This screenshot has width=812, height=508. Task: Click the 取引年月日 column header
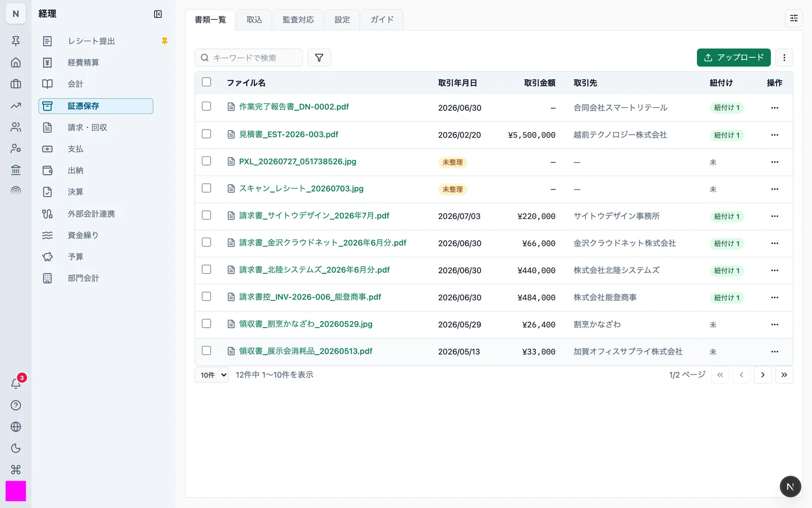(457, 83)
